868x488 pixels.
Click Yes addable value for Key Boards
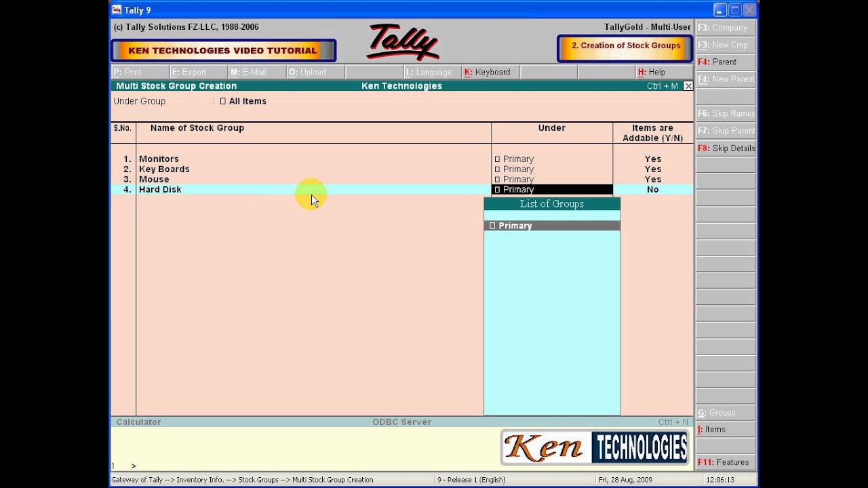tap(653, 169)
